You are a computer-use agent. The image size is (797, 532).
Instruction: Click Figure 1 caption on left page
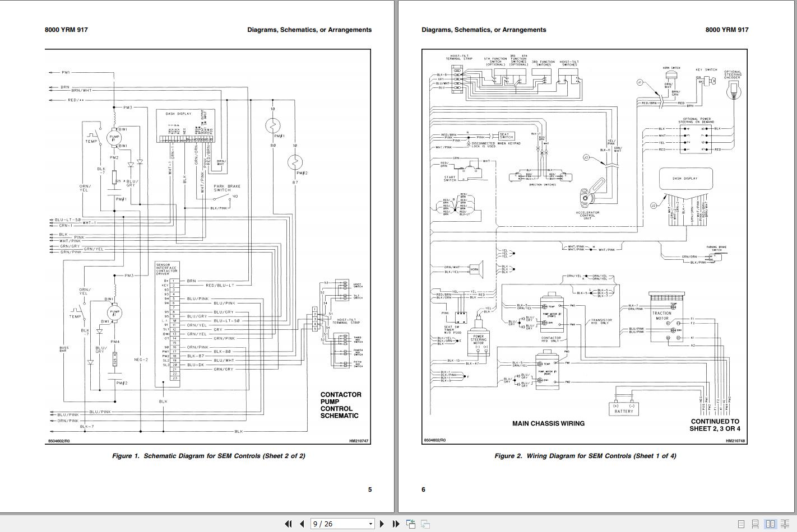[208, 456]
